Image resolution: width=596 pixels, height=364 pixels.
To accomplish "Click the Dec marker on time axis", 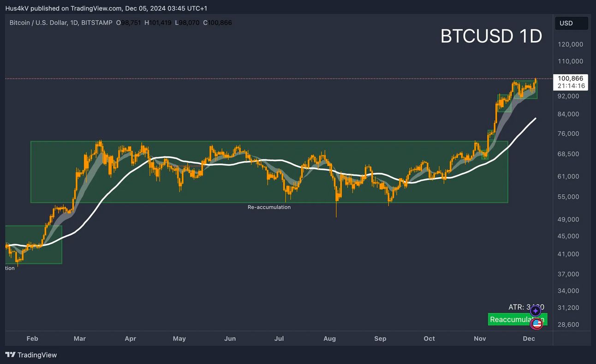I will pos(529,339).
